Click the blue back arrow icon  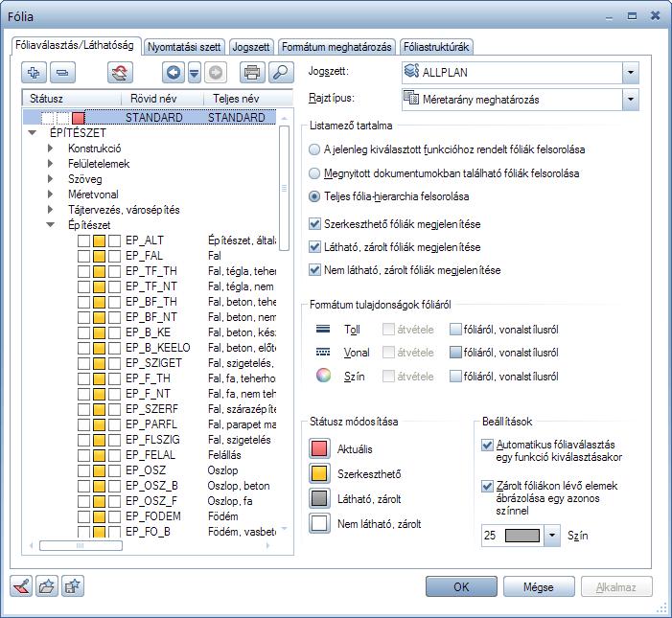tap(174, 73)
